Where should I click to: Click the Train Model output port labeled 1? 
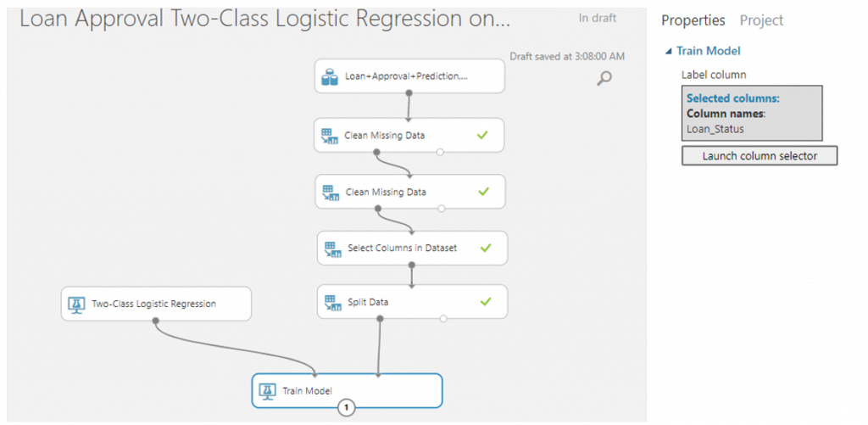347,408
